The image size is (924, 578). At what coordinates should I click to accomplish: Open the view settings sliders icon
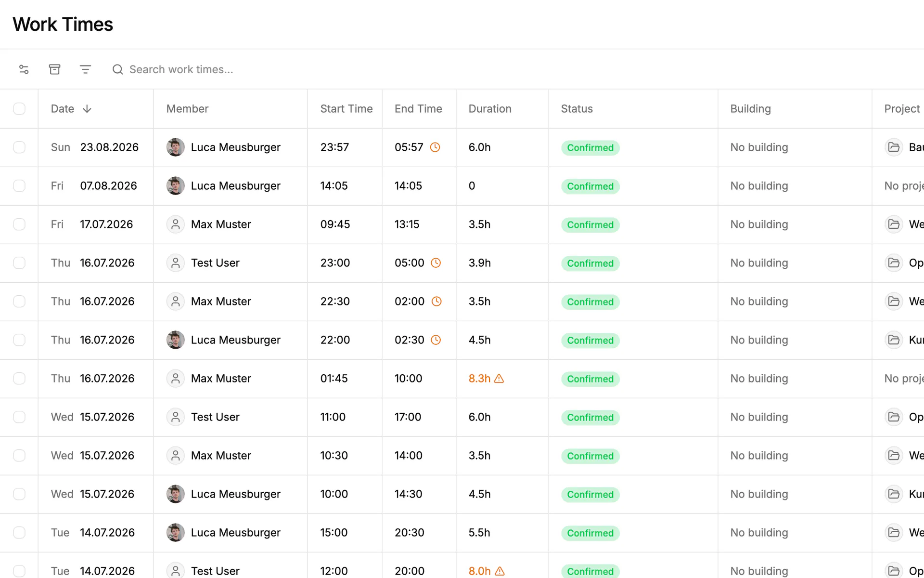click(x=24, y=69)
